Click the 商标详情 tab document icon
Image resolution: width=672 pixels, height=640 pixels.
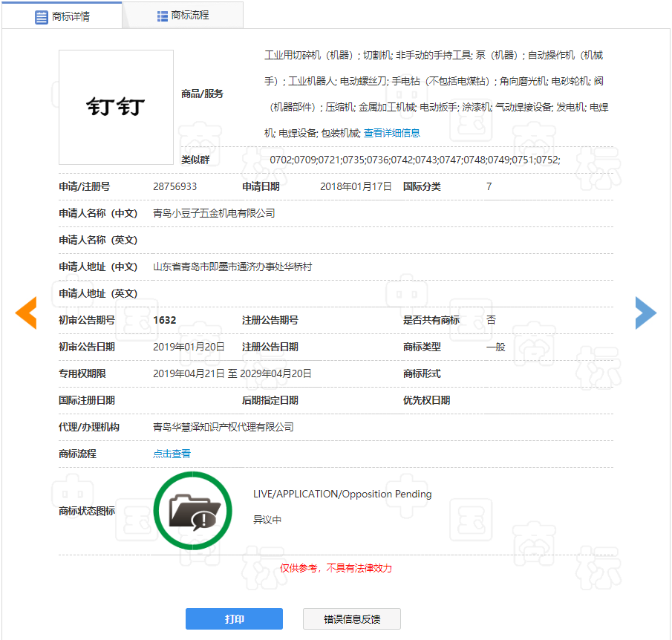42,16
